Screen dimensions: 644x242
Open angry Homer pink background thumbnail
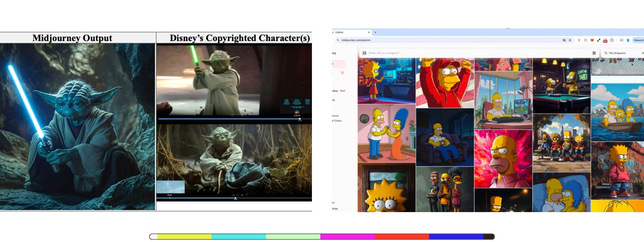pyautogui.click(x=503, y=159)
